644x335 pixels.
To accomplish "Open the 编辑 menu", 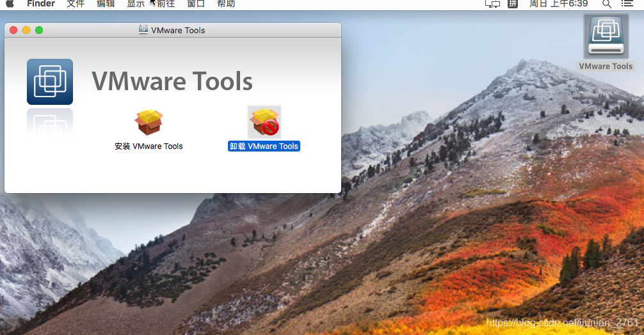I will pos(106,4).
